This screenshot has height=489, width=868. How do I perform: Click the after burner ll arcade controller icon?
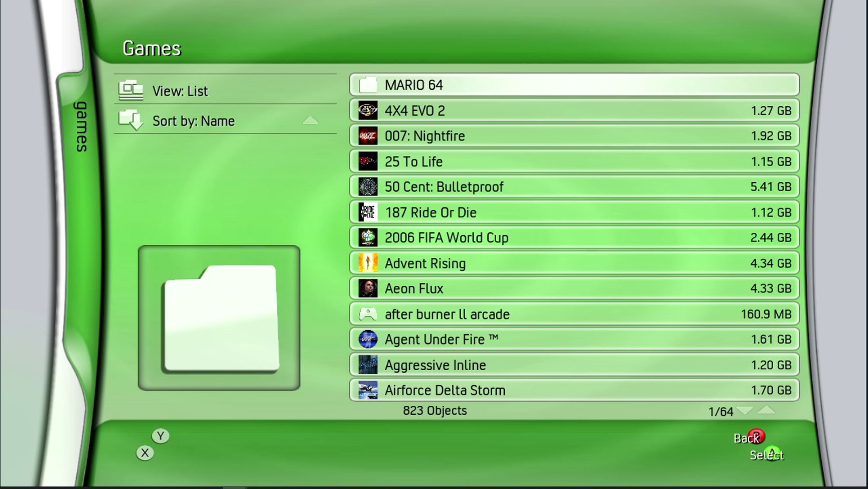(368, 314)
